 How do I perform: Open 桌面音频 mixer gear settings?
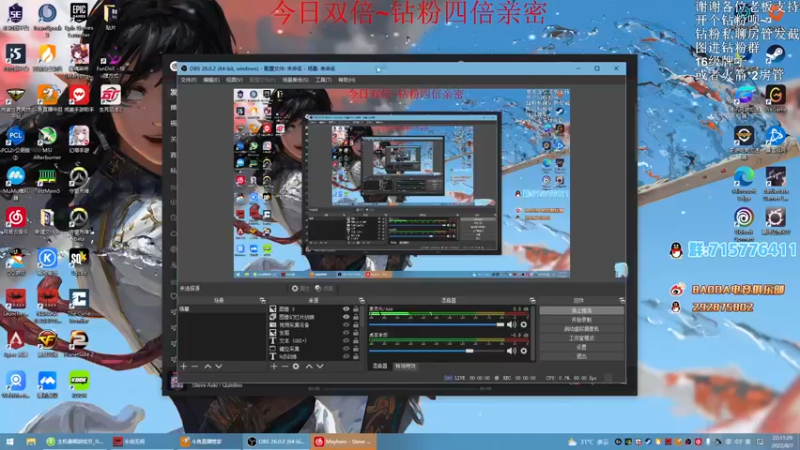(523, 351)
